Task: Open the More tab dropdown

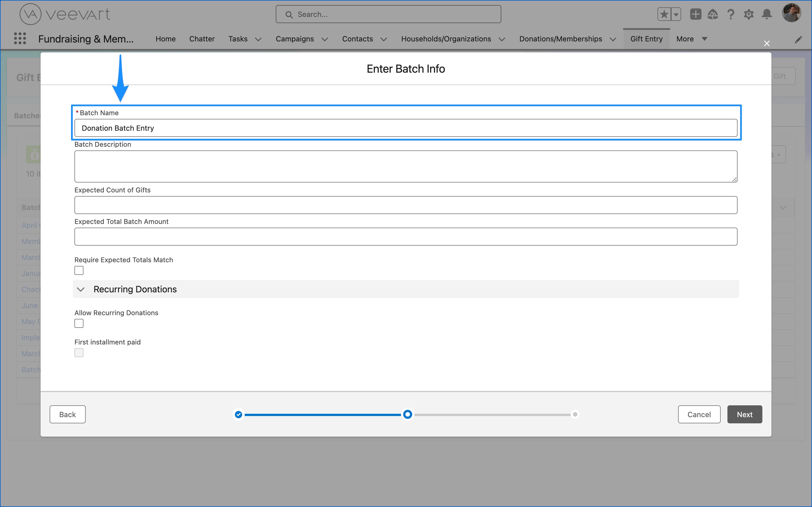Action: point(705,39)
